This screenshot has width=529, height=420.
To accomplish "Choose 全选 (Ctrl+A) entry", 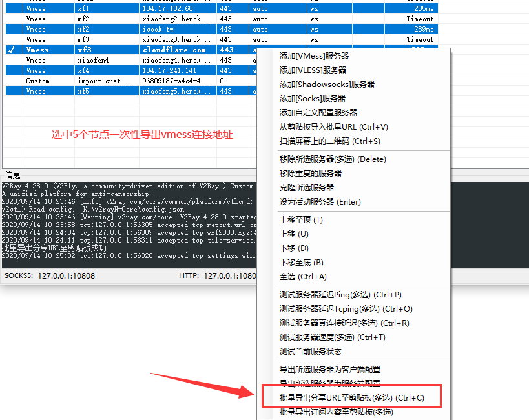I will (303, 277).
